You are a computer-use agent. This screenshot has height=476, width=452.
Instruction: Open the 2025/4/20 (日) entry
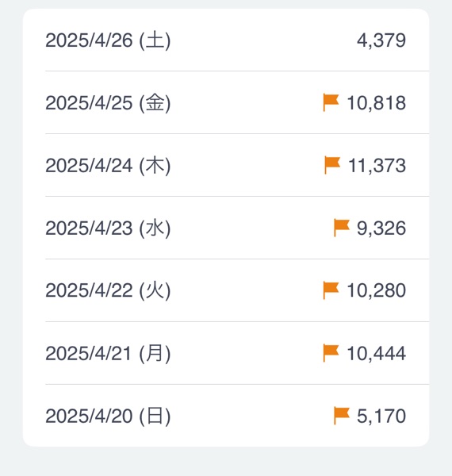coord(226,416)
